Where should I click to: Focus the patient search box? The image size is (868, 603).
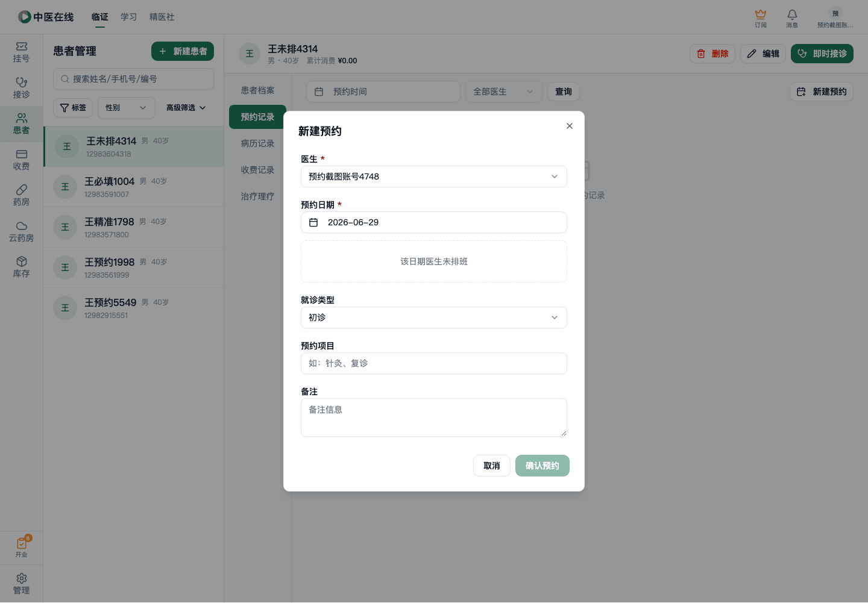(134, 79)
